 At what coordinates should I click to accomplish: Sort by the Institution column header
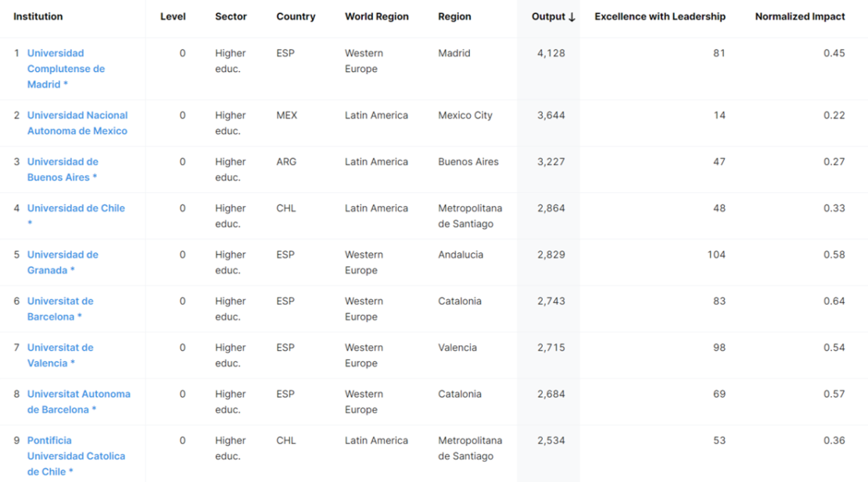pyautogui.click(x=38, y=16)
